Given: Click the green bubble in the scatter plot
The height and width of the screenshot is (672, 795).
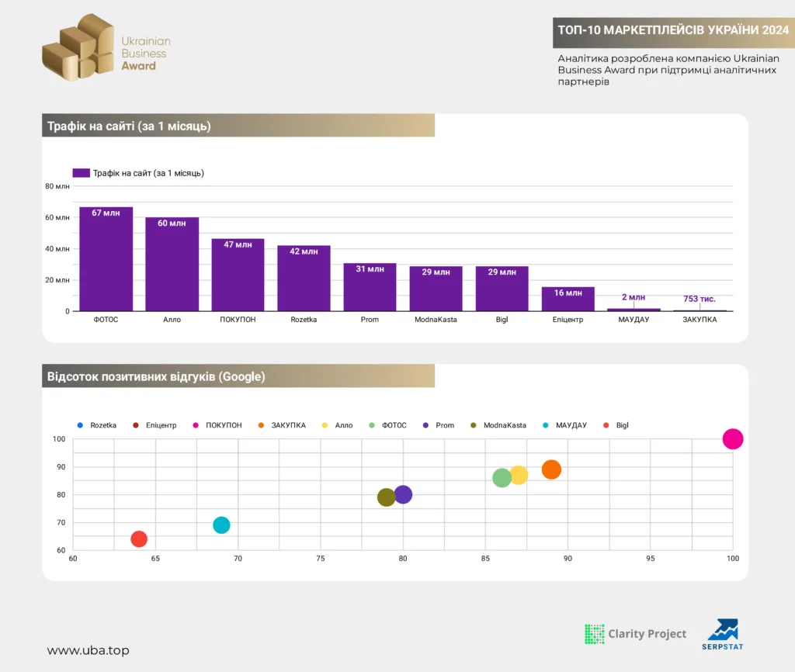Looking at the screenshot, I should (502, 478).
